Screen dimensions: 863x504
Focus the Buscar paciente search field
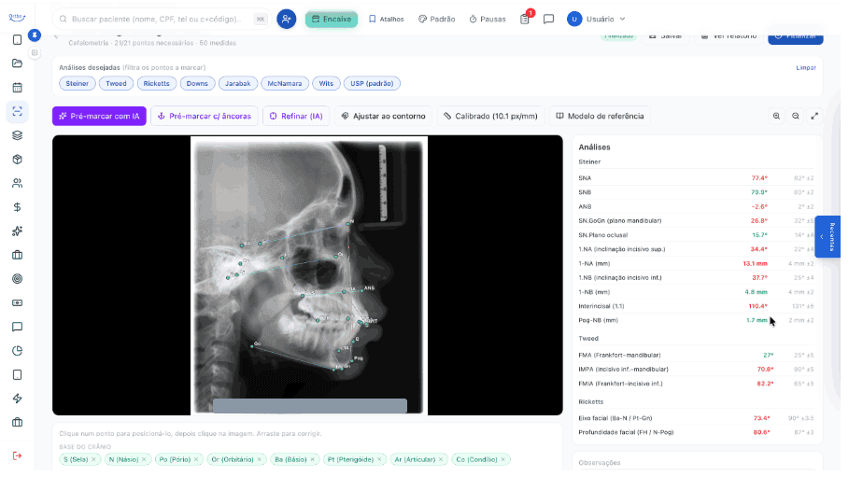[161, 19]
